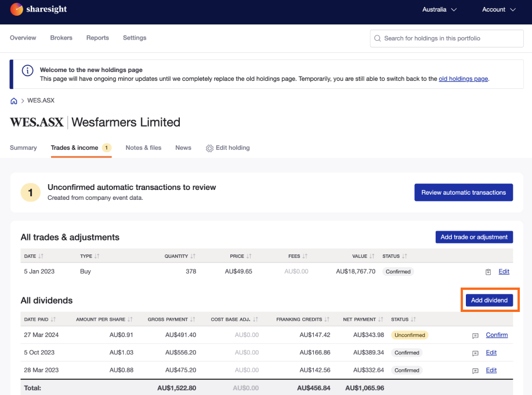Click the Unconfirmed status badge

[410, 335]
